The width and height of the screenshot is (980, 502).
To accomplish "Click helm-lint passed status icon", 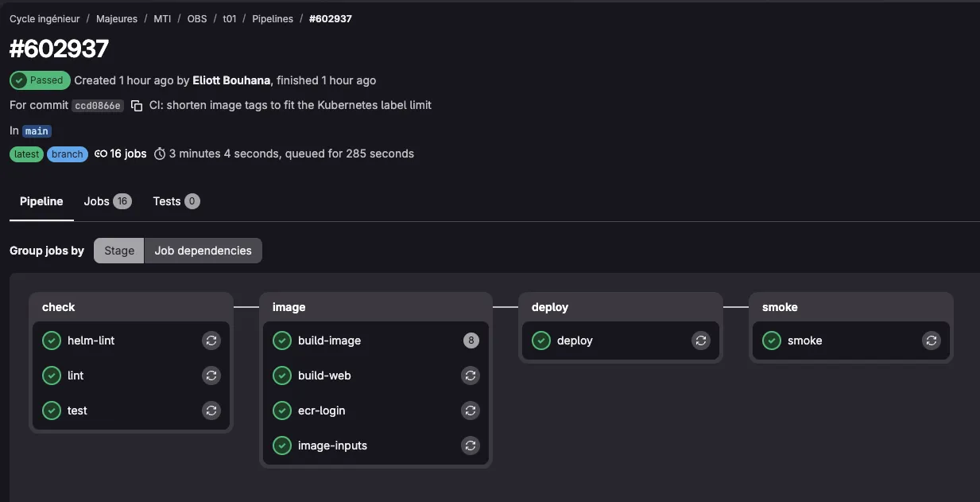I will [52, 341].
